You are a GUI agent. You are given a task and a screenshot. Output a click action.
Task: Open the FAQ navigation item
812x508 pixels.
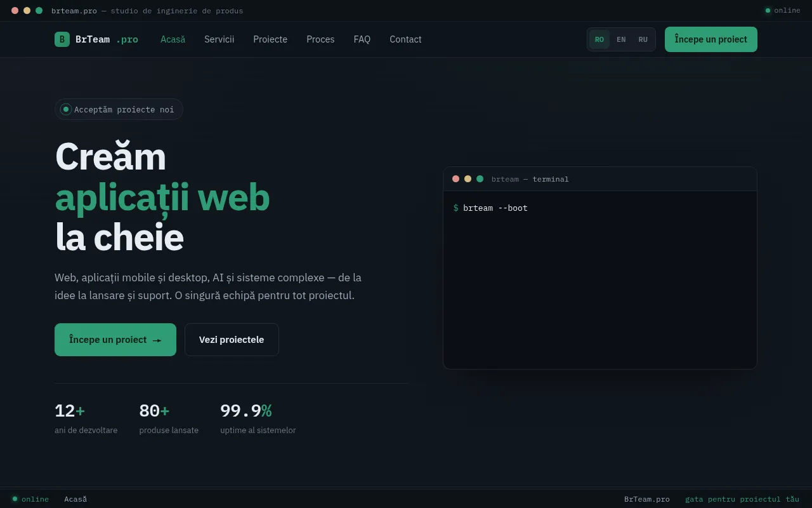(x=362, y=39)
